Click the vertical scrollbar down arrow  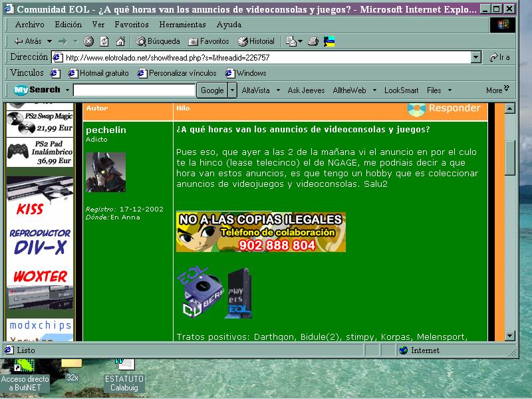point(510,336)
